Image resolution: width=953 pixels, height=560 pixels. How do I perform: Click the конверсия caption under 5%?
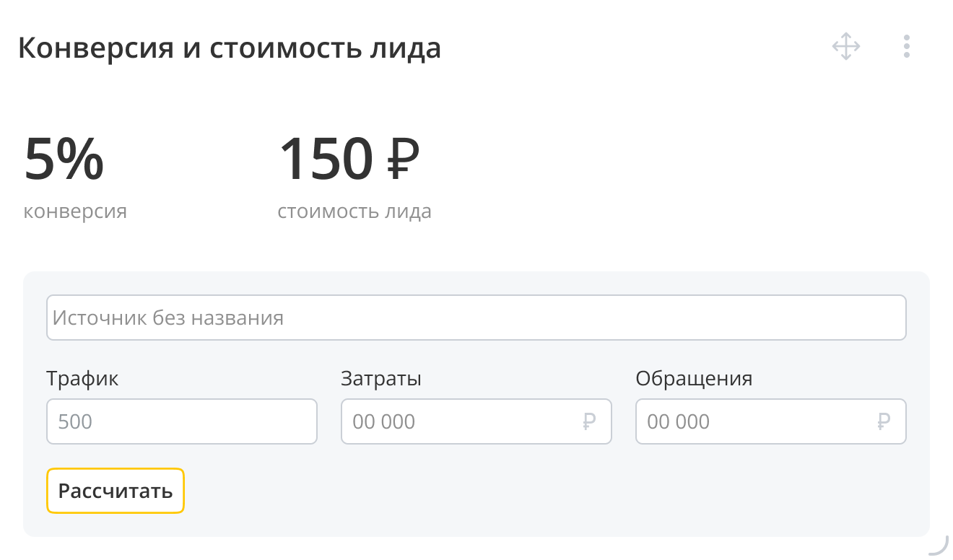[75, 212]
